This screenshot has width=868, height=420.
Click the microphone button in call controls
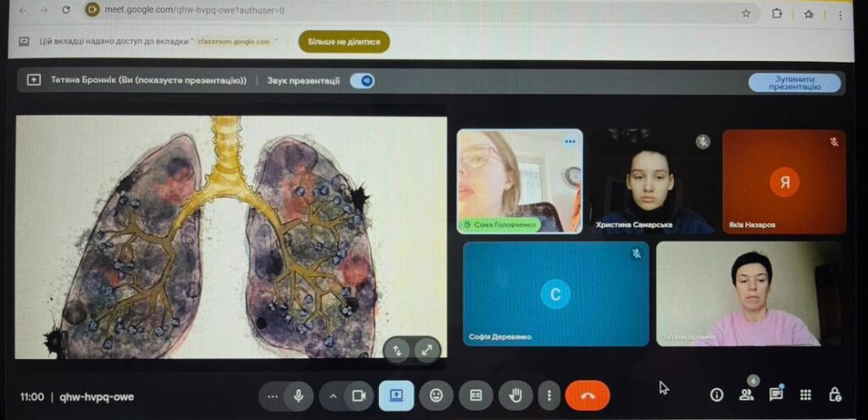[298, 395]
